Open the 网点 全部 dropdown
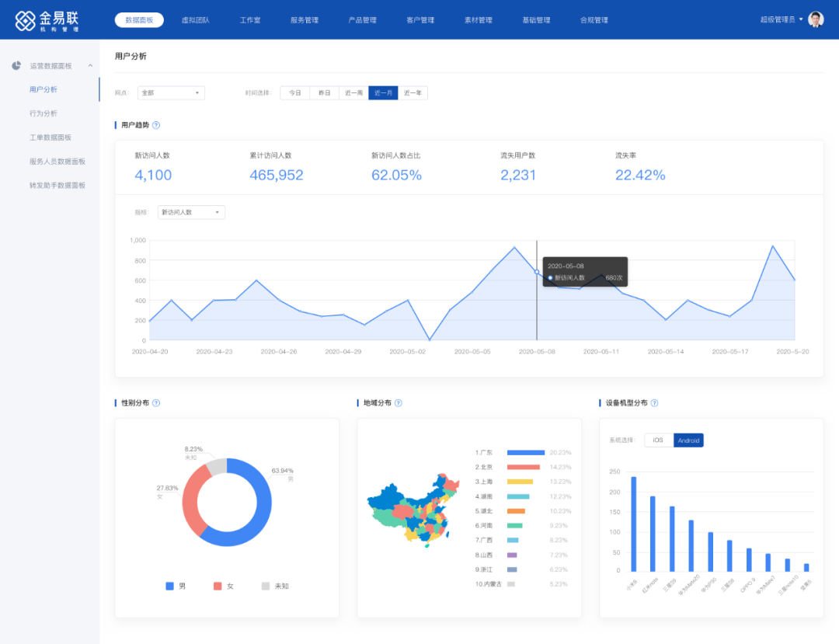Screen dimensions: 839x644 coord(170,93)
